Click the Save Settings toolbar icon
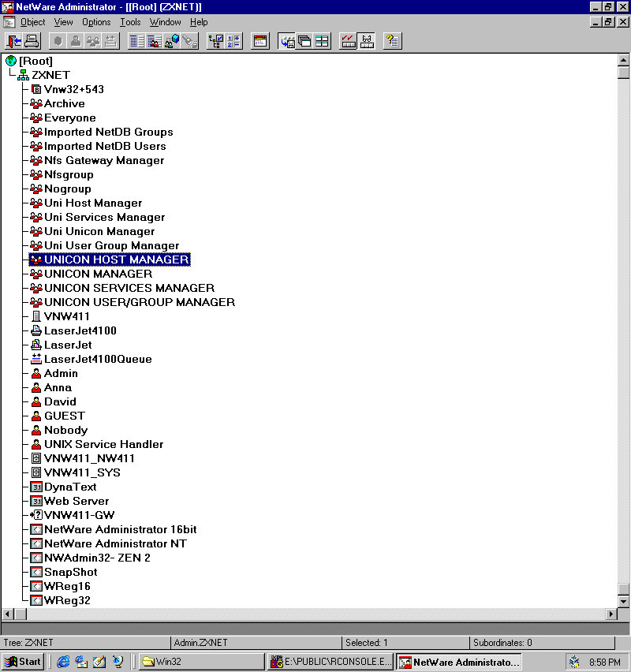The width and height of the screenshot is (631, 672). pyautogui.click(x=287, y=41)
